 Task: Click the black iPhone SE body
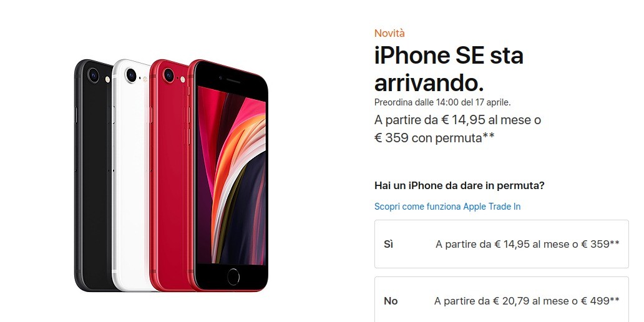[94, 177]
